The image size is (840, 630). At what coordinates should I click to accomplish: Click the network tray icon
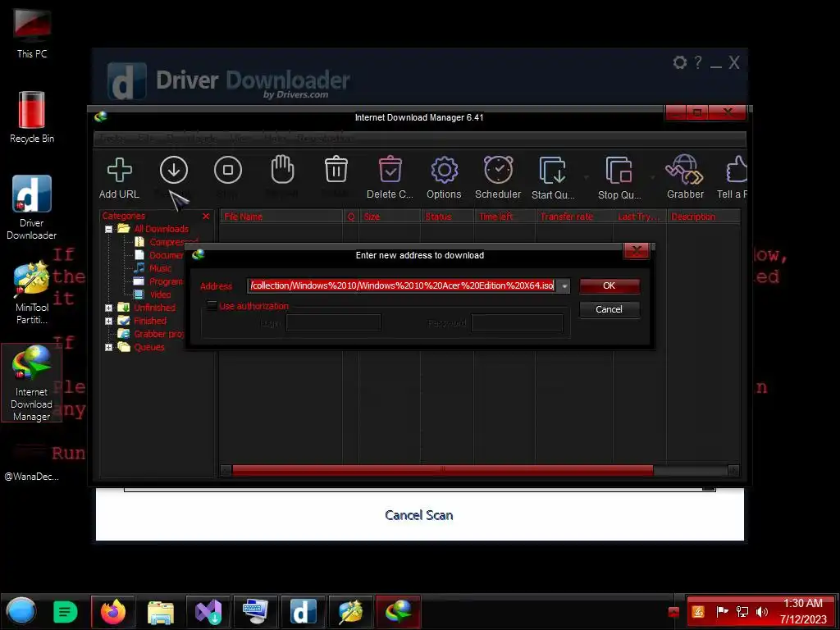point(742,612)
